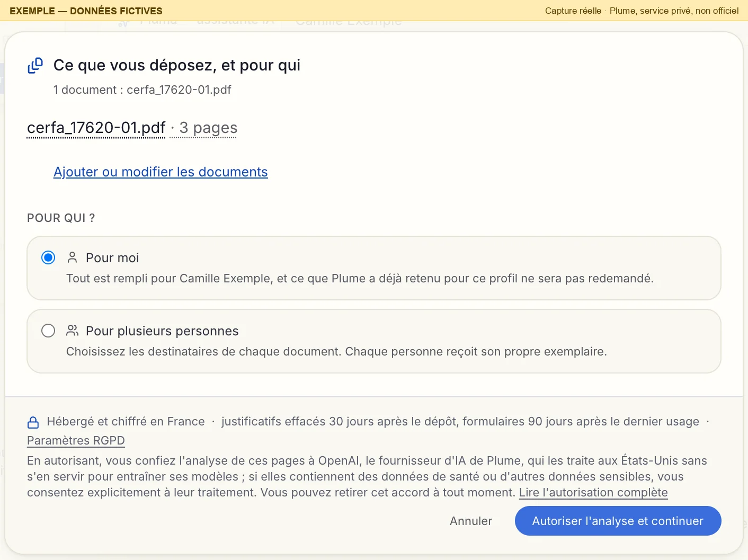
Task: Click Autoriser l'analyse et continuer
Action: click(618, 521)
